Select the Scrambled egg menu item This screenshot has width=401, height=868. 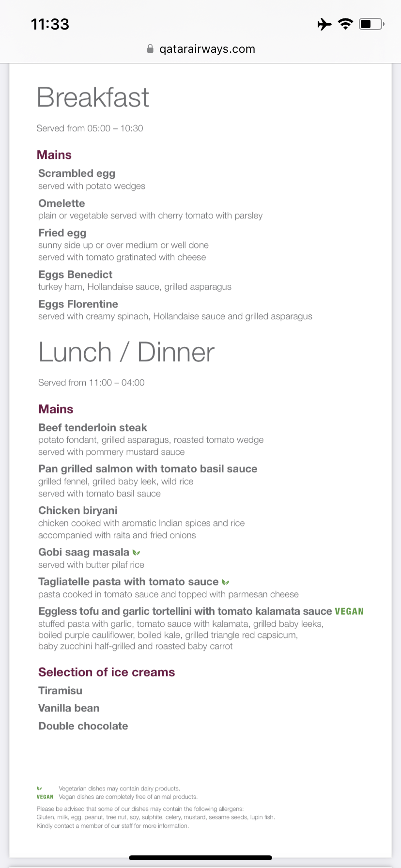[x=77, y=173]
